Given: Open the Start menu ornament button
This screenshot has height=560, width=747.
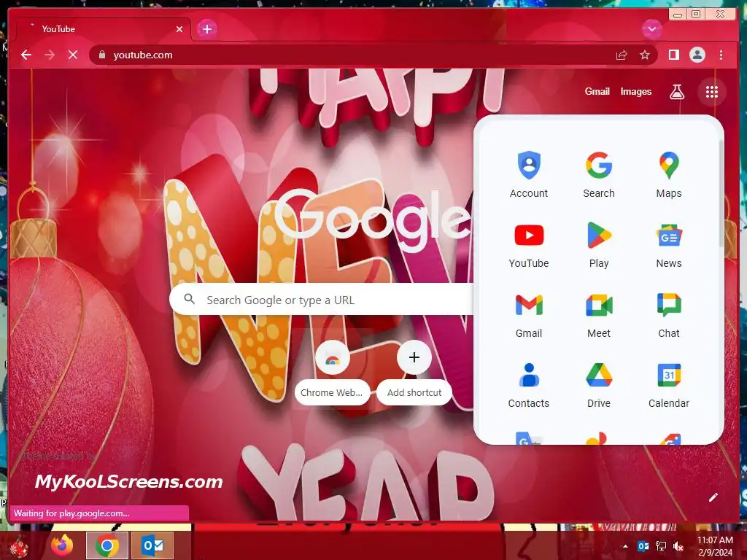Looking at the screenshot, I should click(x=19, y=546).
